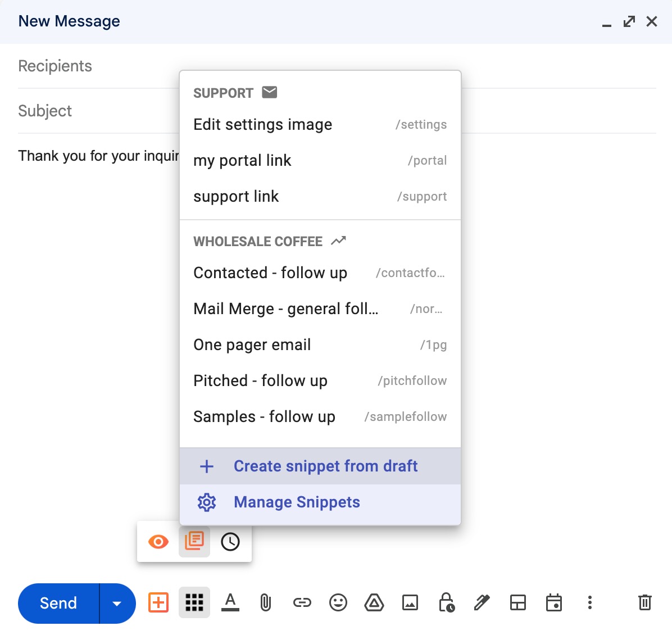Image resolution: width=672 pixels, height=635 pixels.
Task: Toggle the send later clock icon
Action: tap(230, 542)
